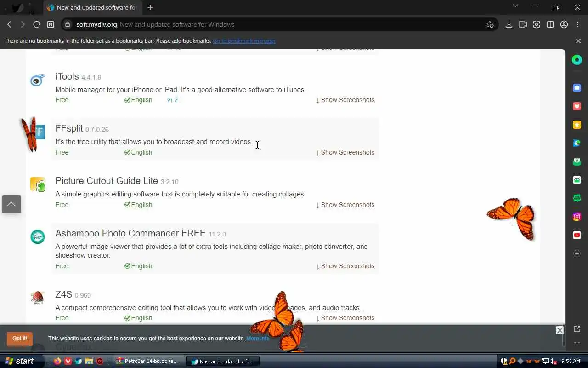Viewport: 588px width, 368px height.
Task: Bookmark this page with the star icon
Action: coord(490,24)
